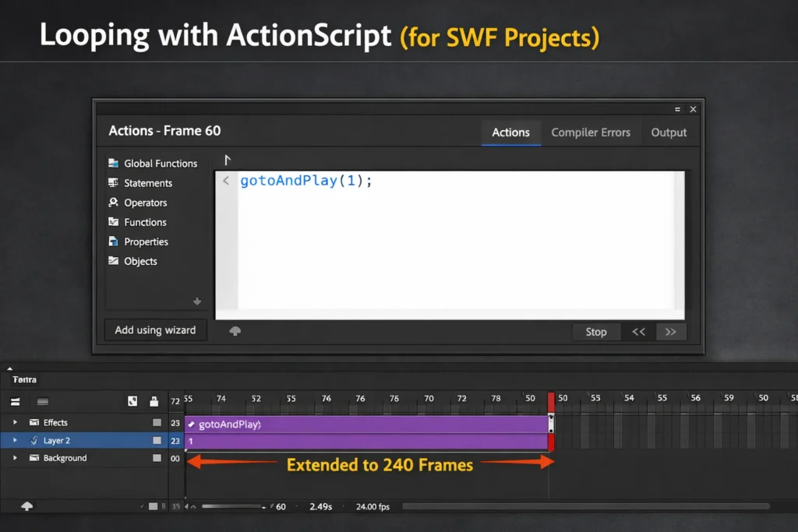This screenshot has height=532, width=798.
Task: Click the gotoAndPlay(1); code line
Action: tap(305, 181)
